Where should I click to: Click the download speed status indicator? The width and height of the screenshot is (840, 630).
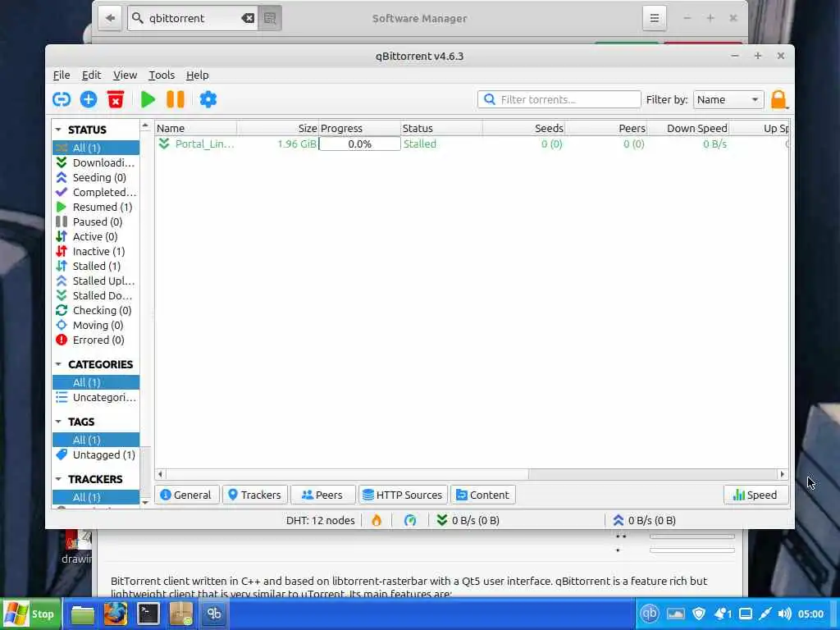(x=468, y=520)
